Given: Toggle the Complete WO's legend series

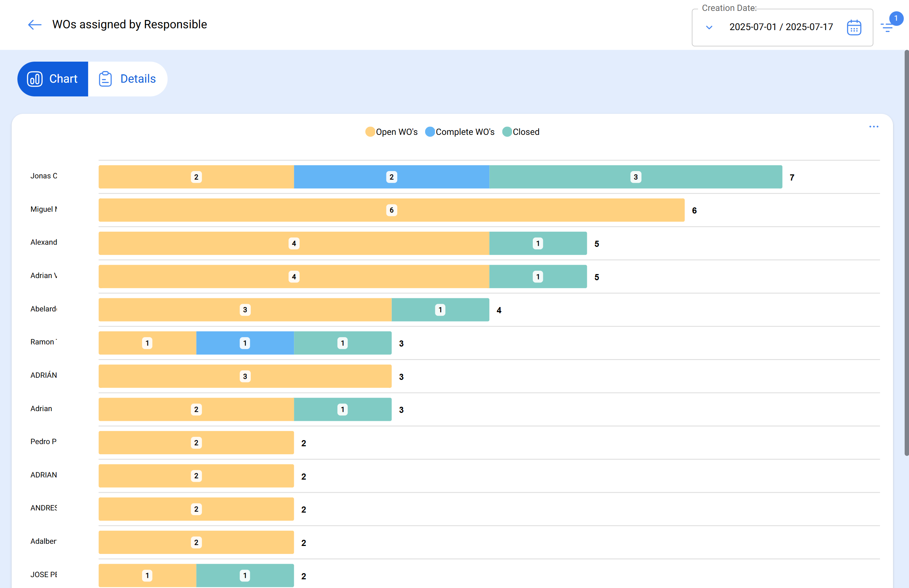Looking at the screenshot, I should 460,132.
